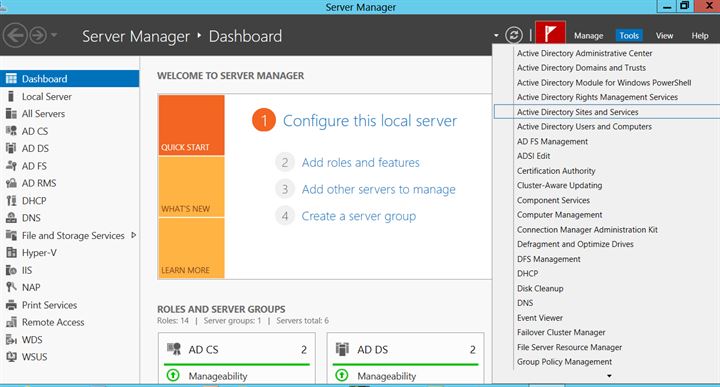Viewport: 720px width, 387px height.
Task: Open the Manage menu
Action: 588,36
